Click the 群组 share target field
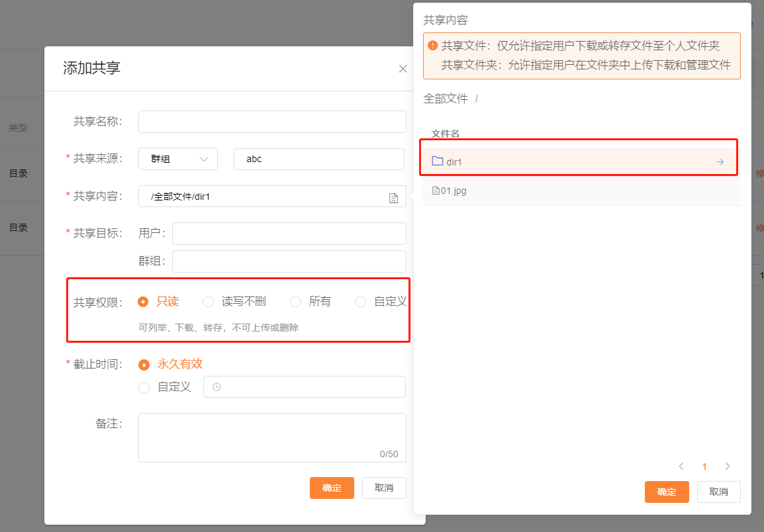This screenshot has height=532, width=764. click(289, 261)
